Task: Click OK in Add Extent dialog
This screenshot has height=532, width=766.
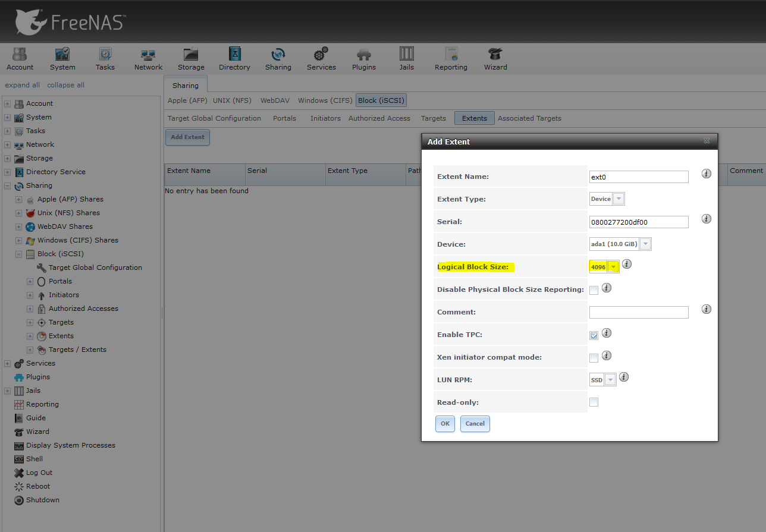Action: (x=445, y=424)
